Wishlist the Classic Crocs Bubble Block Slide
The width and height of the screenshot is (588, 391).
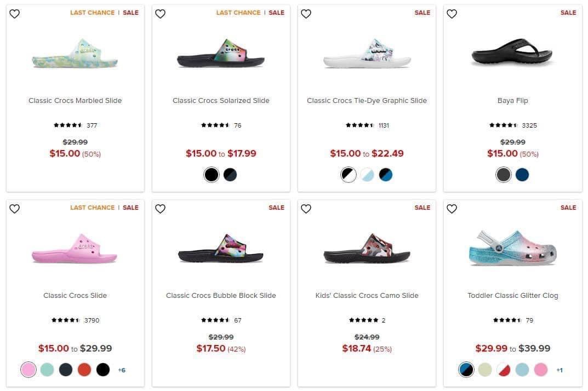click(161, 209)
